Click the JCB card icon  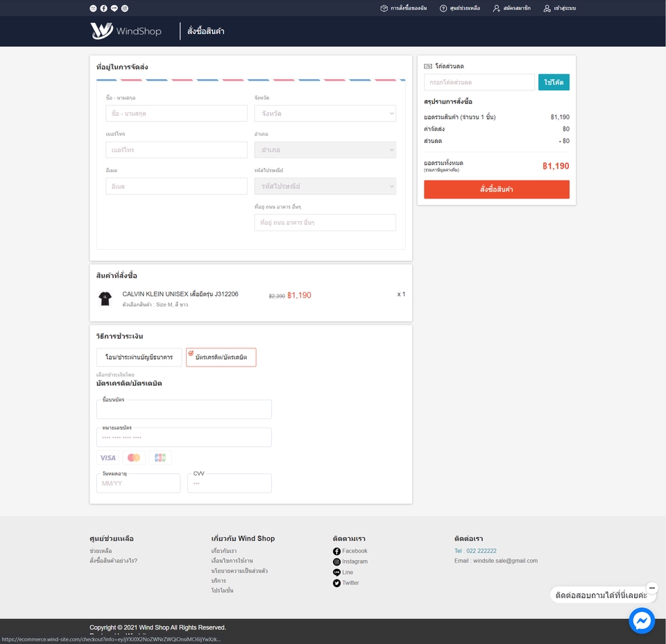click(160, 457)
